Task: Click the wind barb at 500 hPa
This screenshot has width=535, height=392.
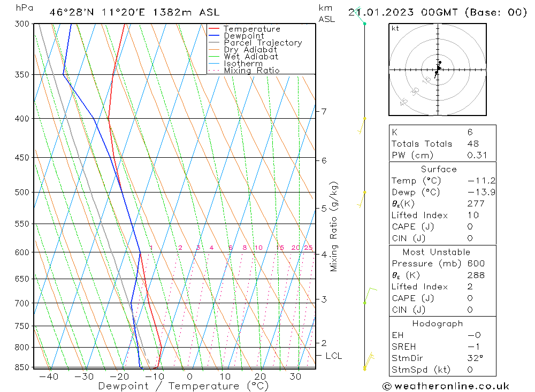Action: 362,199
